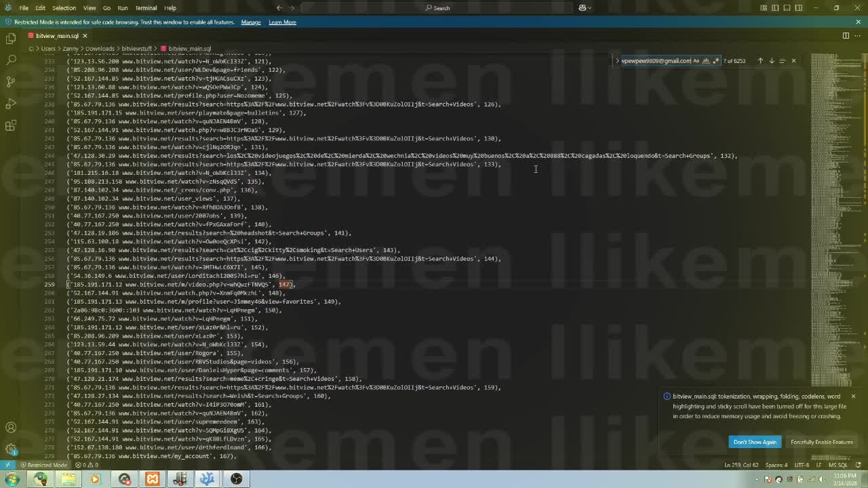Expand the find widget to show replace
868x488 pixels.
click(x=618, y=60)
